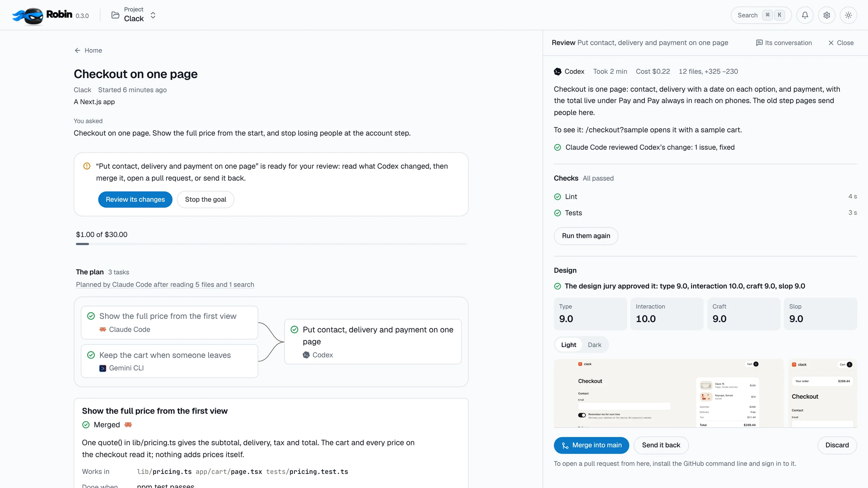Screen dimensions: 868x488
Task: Click the orange warning icon in review notice
Action: (87, 166)
